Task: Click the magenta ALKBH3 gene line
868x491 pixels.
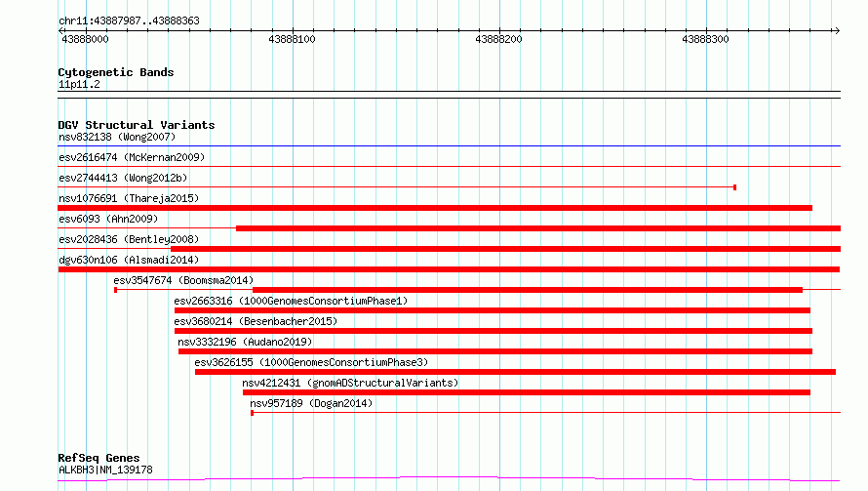Action: click(x=449, y=478)
